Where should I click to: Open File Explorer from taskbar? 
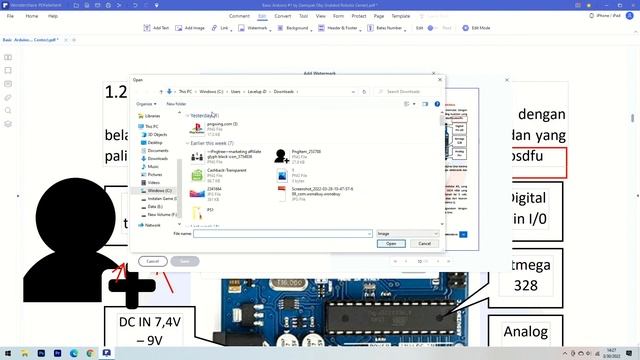(x=24, y=353)
